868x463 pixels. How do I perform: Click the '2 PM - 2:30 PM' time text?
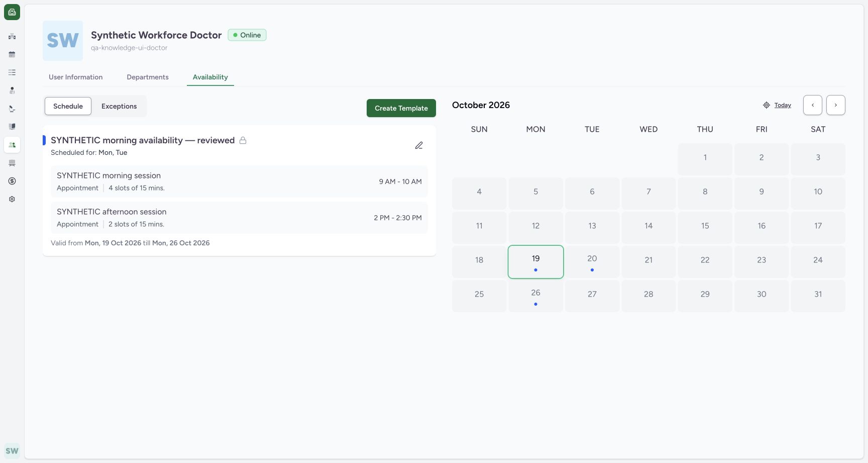coord(398,218)
